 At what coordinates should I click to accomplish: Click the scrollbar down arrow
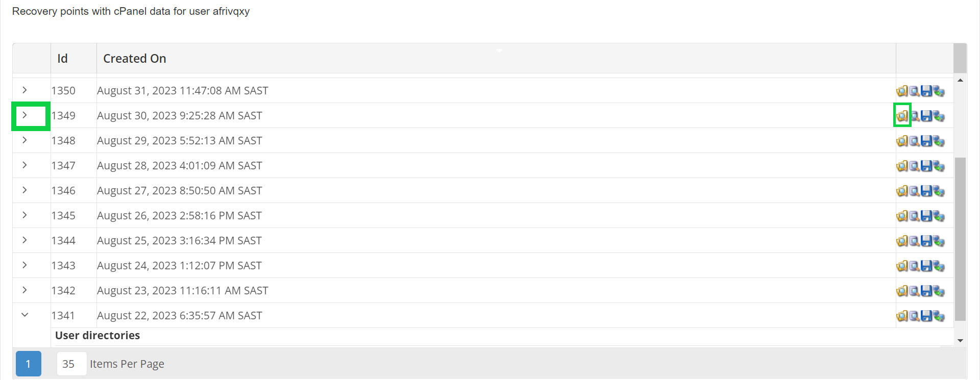(960, 341)
